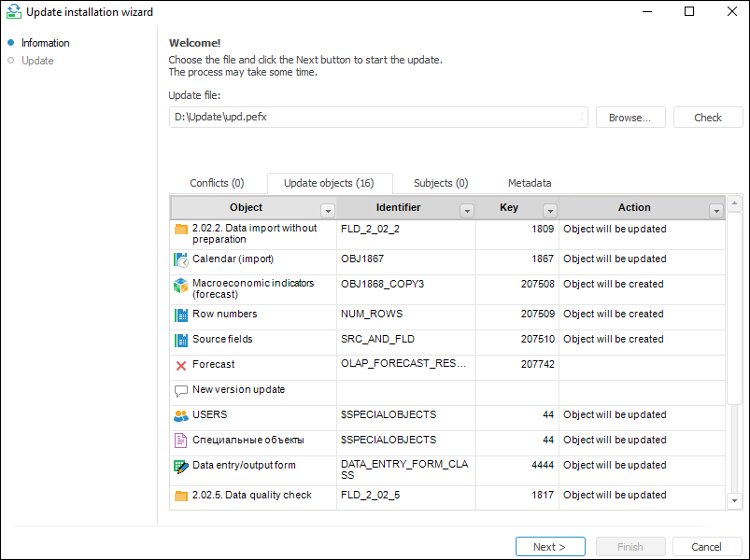The width and height of the screenshot is (750, 560).
Task: Click the Next > button
Action: [x=550, y=547]
